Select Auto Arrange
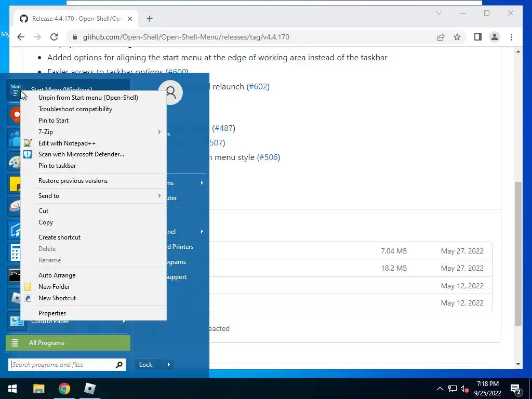The image size is (532, 399). click(x=57, y=275)
